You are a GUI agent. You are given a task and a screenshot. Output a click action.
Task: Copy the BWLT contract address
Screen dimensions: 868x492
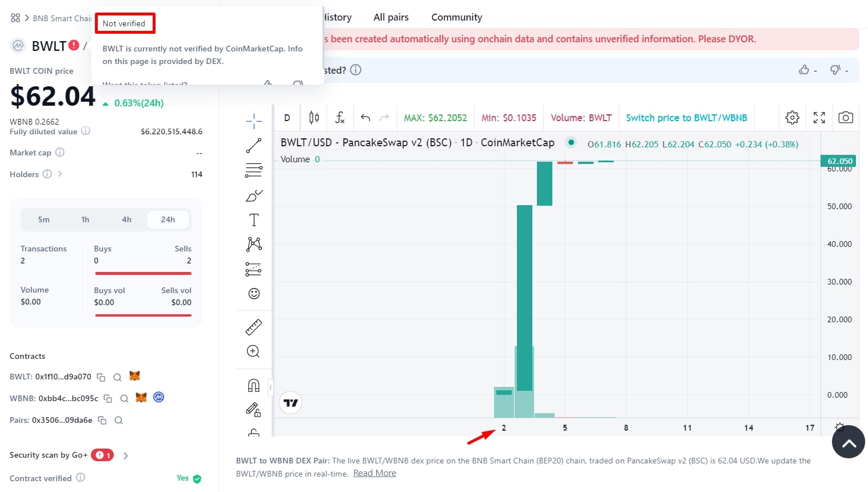click(x=101, y=377)
